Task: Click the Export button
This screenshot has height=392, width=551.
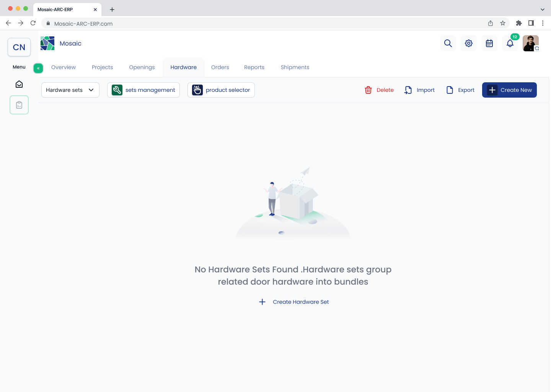Action: pyautogui.click(x=460, y=90)
